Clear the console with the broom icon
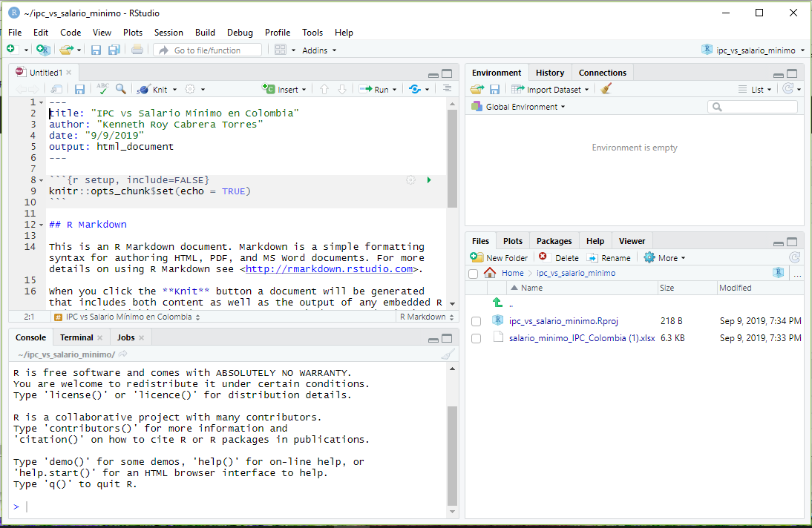The width and height of the screenshot is (812, 528). (x=448, y=354)
